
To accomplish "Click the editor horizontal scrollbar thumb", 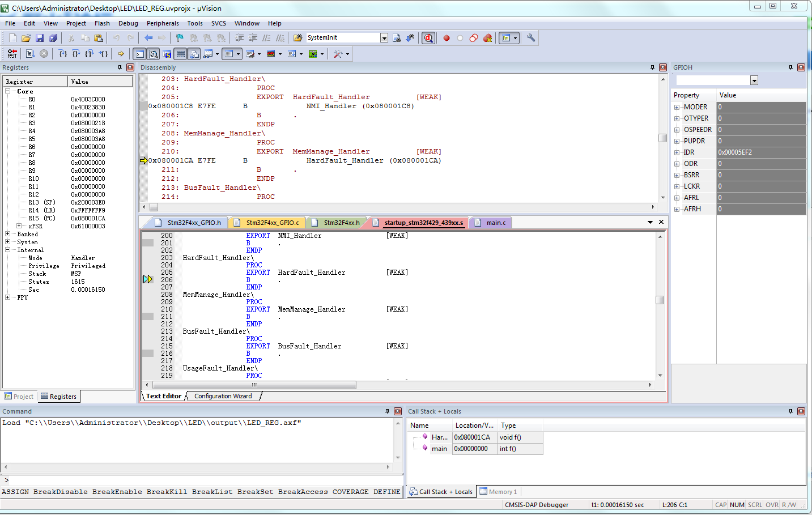I will (254, 385).
